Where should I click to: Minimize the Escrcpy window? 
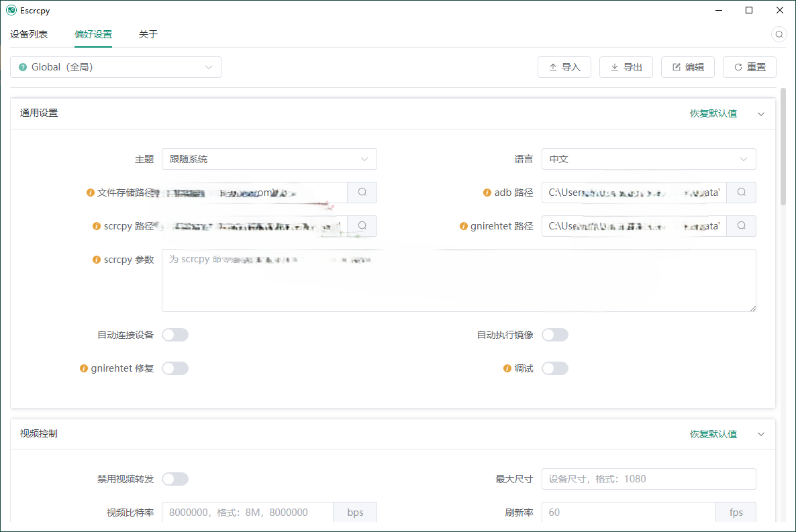[x=718, y=10]
